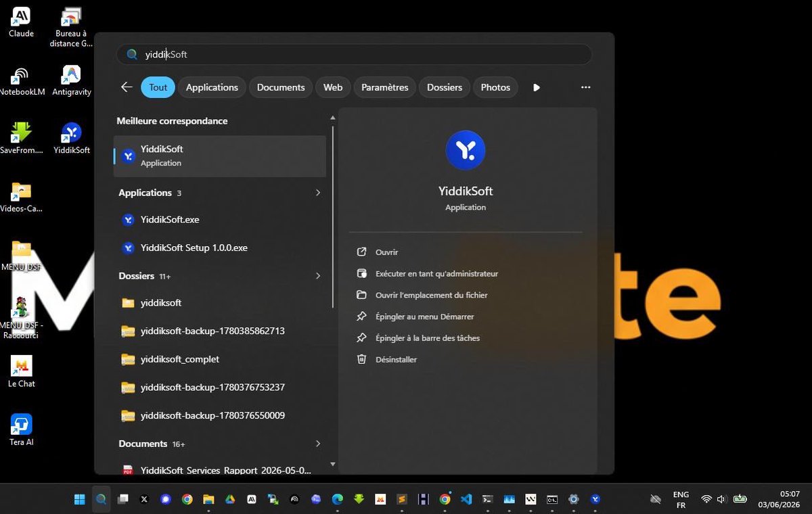This screenshot has height=514, width=812.
Task: Open the Videos-Ca desktop folder
Action: [21, 197]
